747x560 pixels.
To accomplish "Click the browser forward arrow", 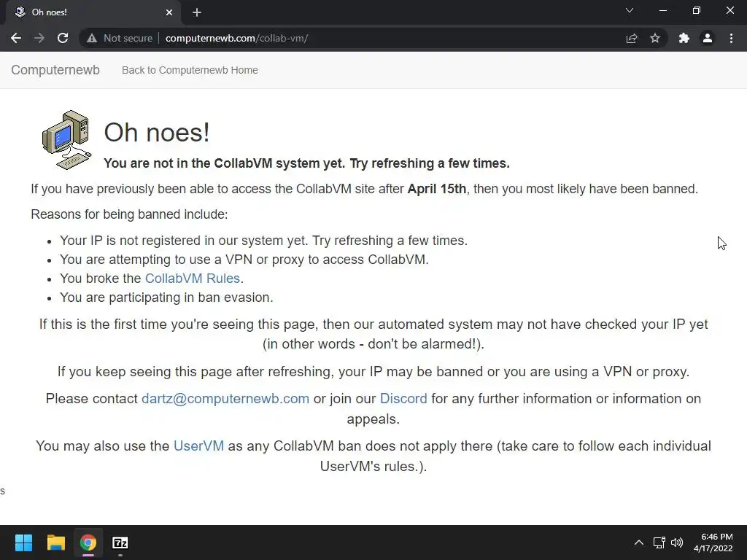I will pos(39,38).
